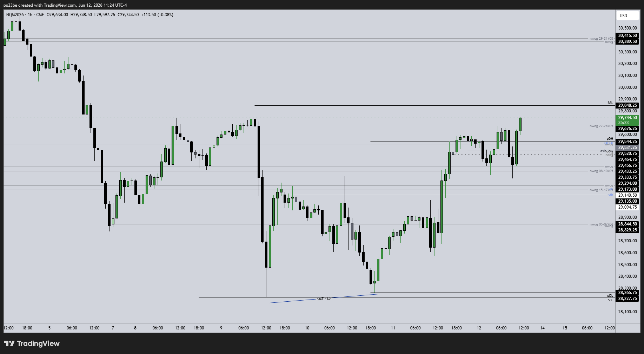This screenshot has width=644, height=354.
Task: Click date 7 on time axis
Action: (x=113, y=328)
